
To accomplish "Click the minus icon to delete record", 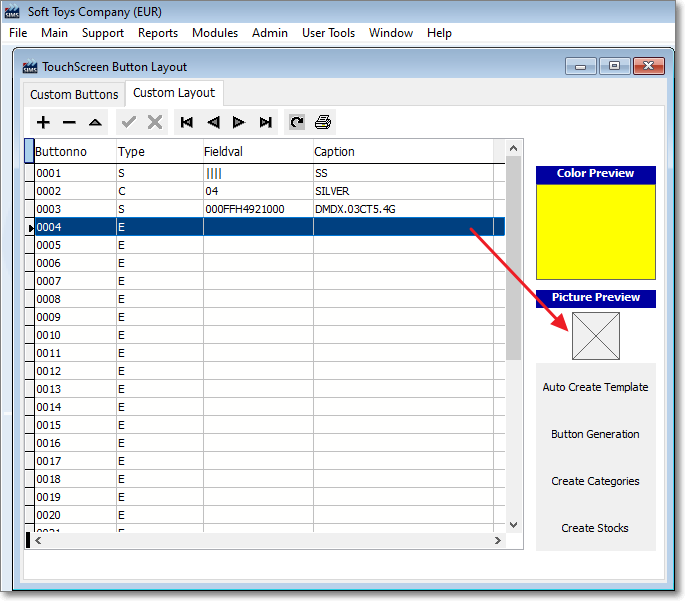I will [69, 122].
